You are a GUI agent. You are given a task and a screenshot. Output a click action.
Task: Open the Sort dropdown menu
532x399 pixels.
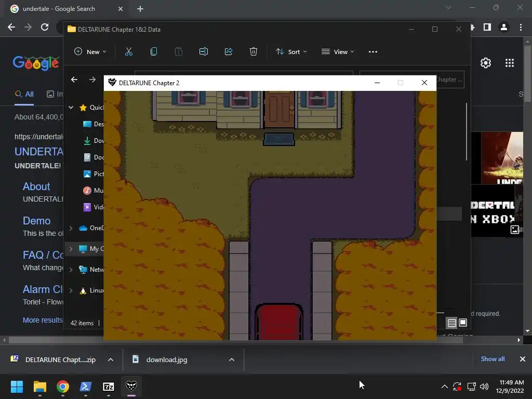click(291, 51)
